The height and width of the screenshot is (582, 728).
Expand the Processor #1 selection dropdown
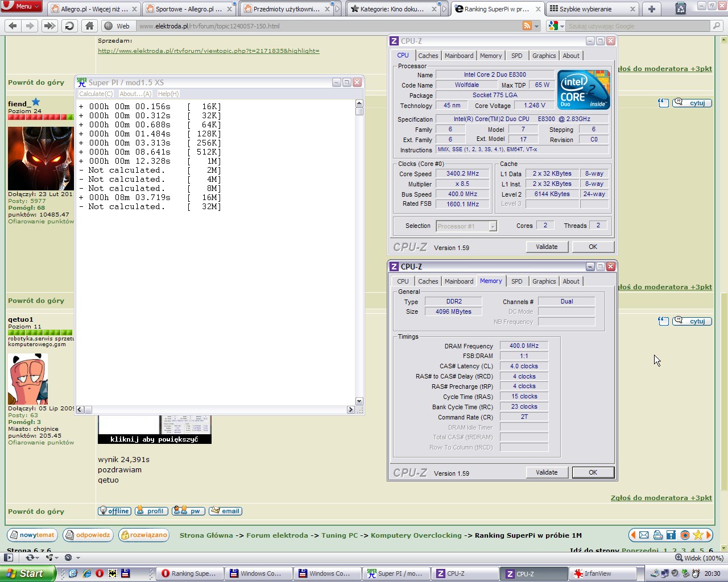tap(493, 226)
